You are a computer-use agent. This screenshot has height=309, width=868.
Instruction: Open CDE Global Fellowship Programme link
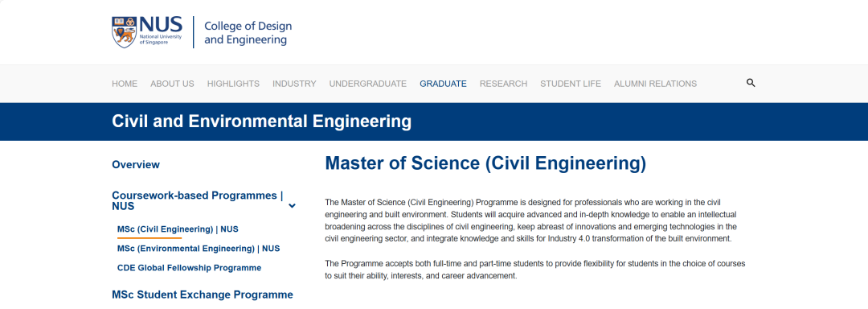tap(190, 268)
